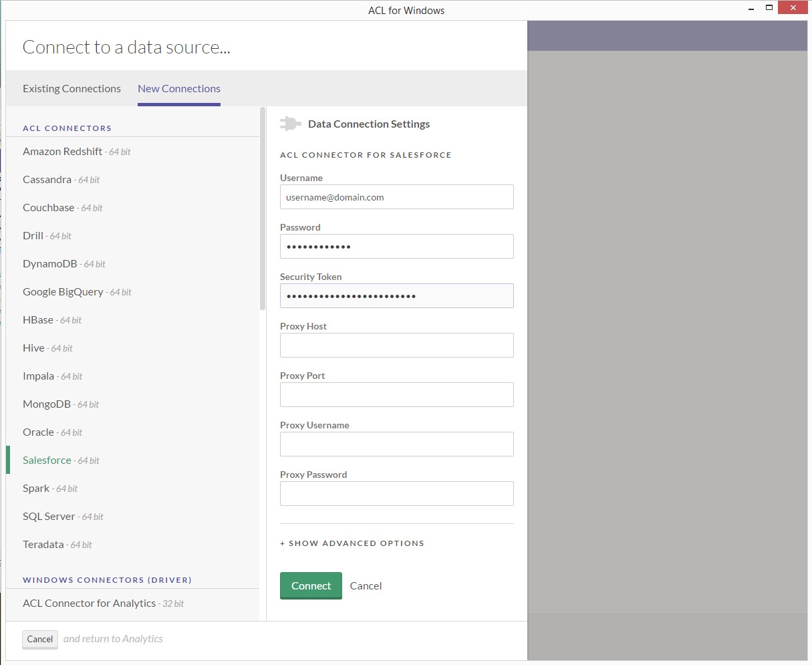The width and height of the screenshot is (812, 665).
Task: Select the Oracle connector
Action: click(38, 432)
